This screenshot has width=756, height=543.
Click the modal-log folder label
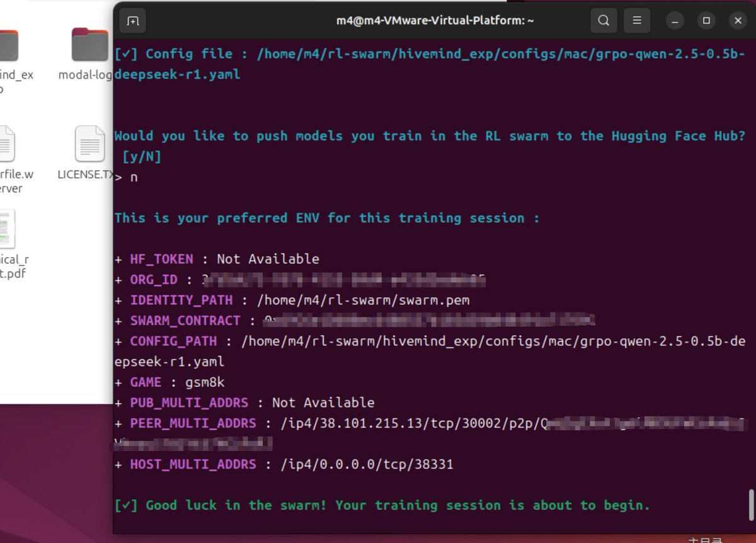click(86, 75)
